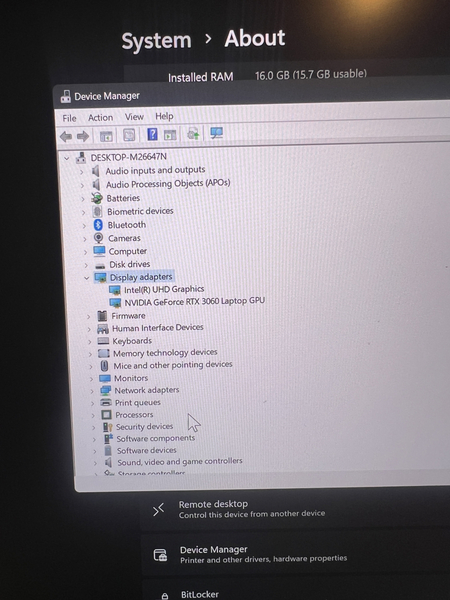The image size is (450, 600).
Task: Collapse the DESKTOP-M26647N root node
Action: [67, 158]
